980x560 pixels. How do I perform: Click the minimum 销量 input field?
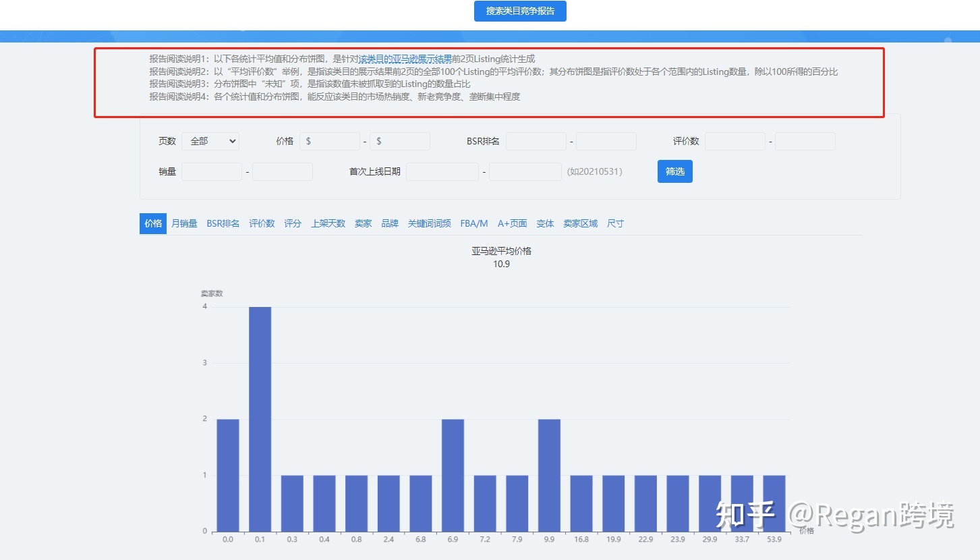(x=212, y=171)
